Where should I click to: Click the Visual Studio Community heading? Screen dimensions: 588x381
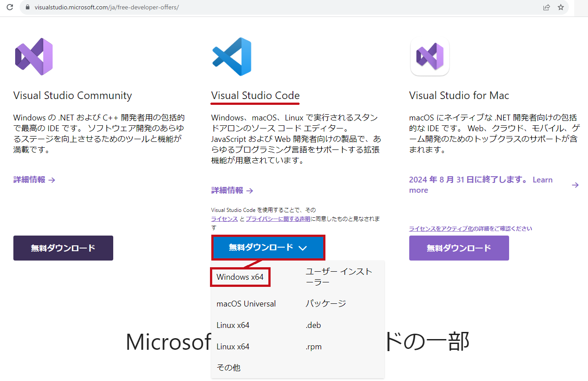click(73, 95)
